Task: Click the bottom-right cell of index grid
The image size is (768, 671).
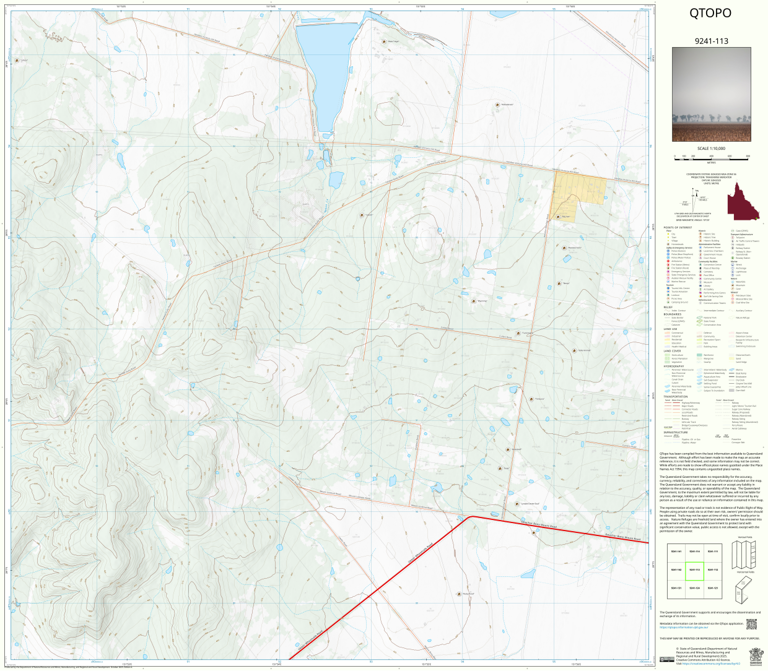Action: coord(713,589)
